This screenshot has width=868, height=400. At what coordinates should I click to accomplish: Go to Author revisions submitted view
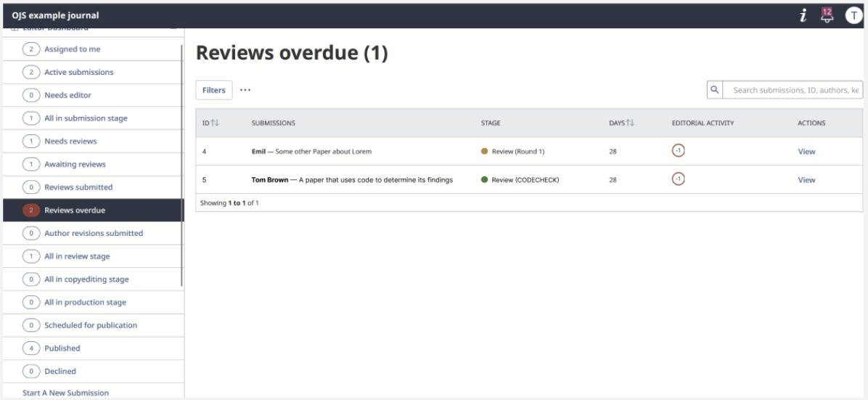[94, 233]
